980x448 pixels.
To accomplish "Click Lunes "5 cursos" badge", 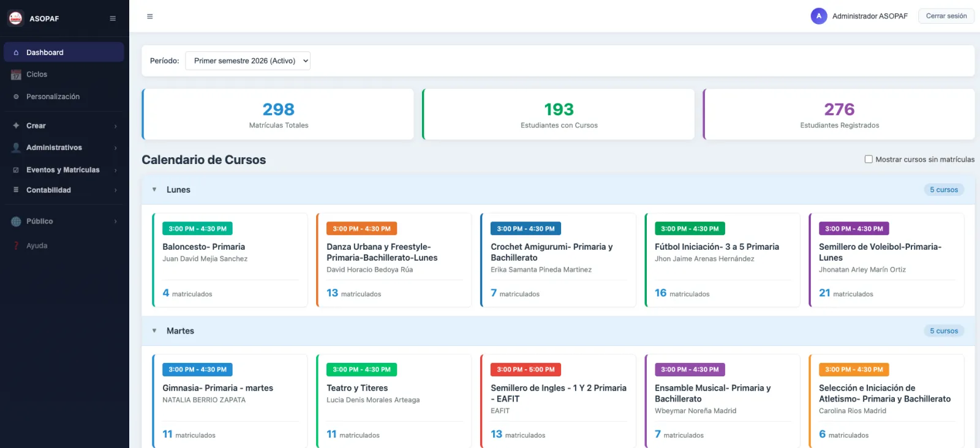I will click(x=944, y=190).
